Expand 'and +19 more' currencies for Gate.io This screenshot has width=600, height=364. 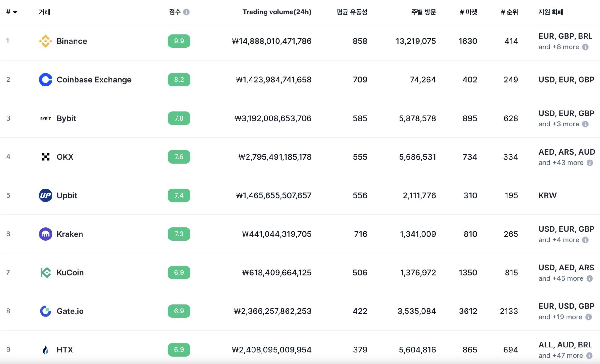560,317
